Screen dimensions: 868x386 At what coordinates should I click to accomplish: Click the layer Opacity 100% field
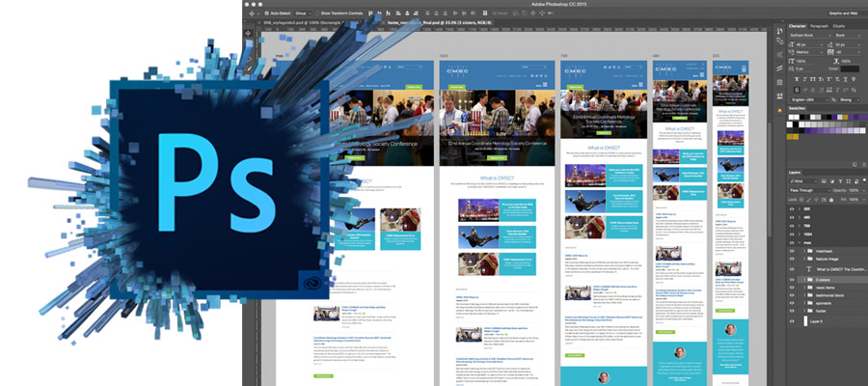point(854,190)
